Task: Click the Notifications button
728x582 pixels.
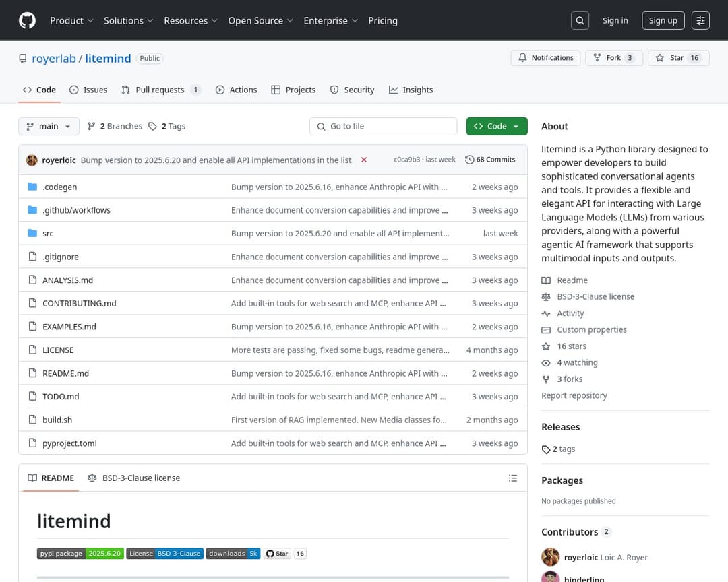Action: (x=545, y=57)
